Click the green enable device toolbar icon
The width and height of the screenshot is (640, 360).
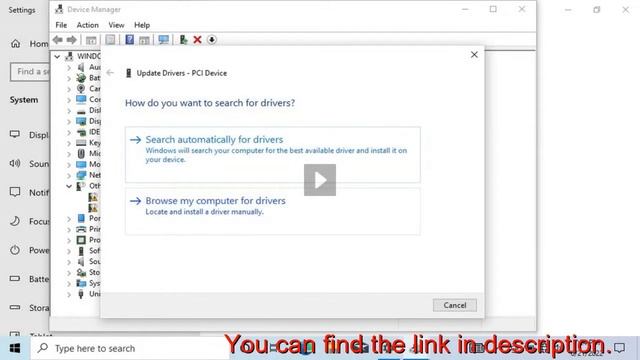(183, 40)
